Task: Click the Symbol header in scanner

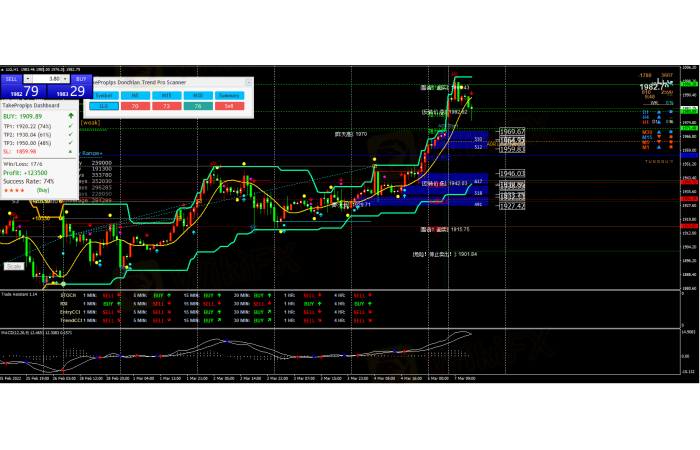Action: [103, 95]
